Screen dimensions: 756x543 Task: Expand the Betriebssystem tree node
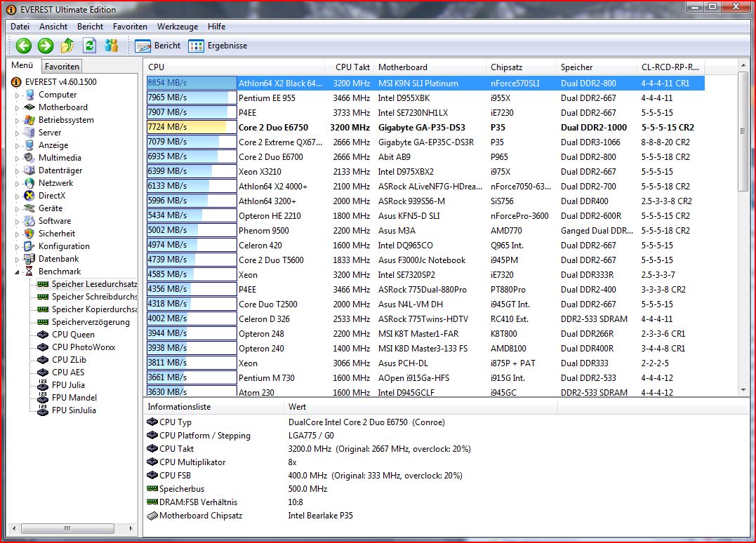(x=17, y=121)
